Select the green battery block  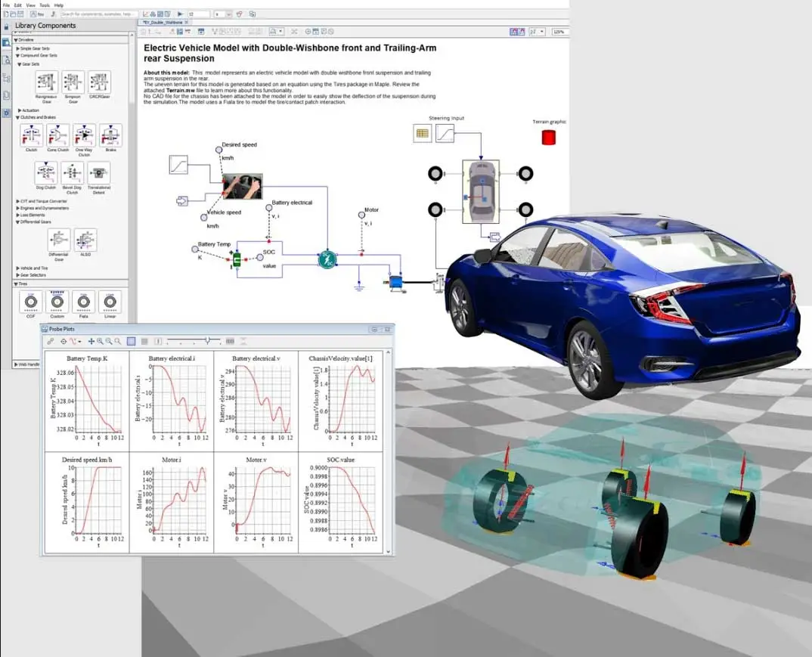click(x=237, y=259)
